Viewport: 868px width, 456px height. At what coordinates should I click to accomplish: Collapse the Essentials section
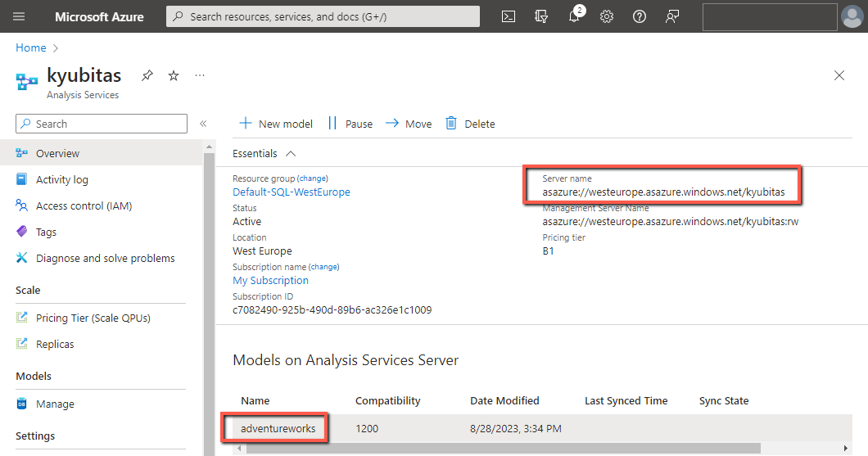[x=291, y=154]
